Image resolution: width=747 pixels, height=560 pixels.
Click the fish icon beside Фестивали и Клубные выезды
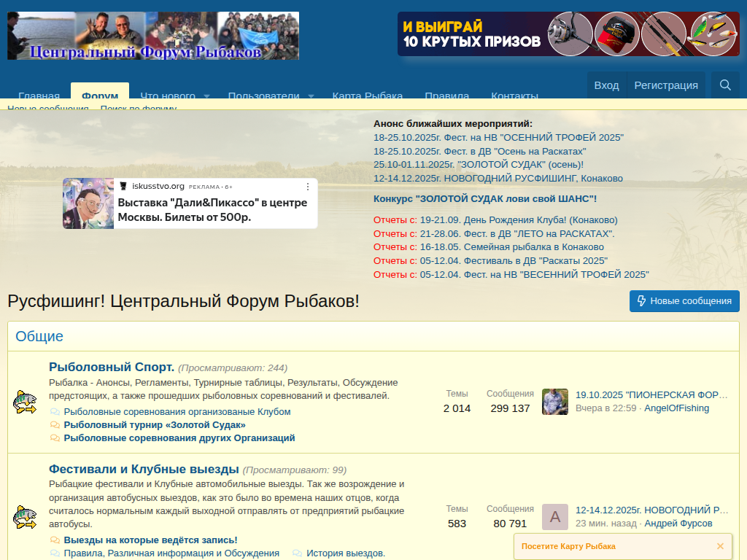pyautogui.click(x=25, y=517)
